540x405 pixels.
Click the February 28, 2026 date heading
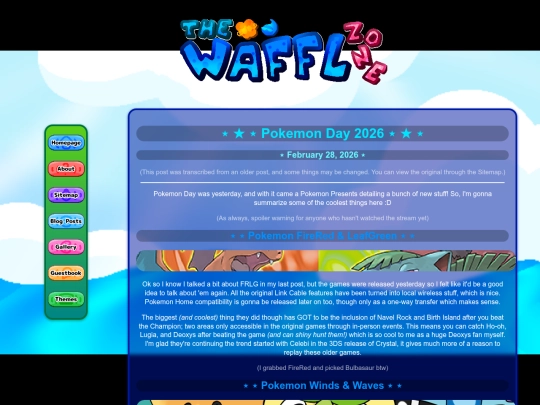pyautogui.click(x=322, y=155)
